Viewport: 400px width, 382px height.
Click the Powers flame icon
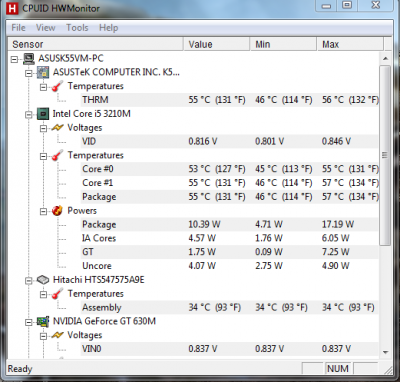57,211
